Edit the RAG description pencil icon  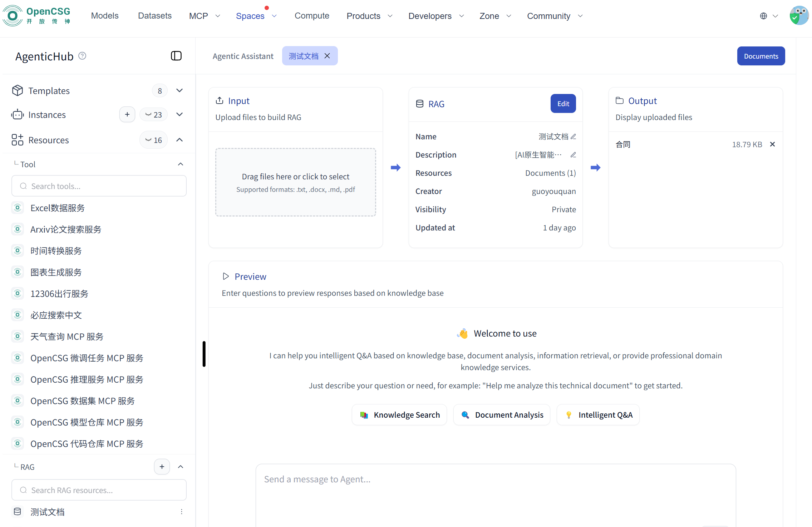pos(573,155)
